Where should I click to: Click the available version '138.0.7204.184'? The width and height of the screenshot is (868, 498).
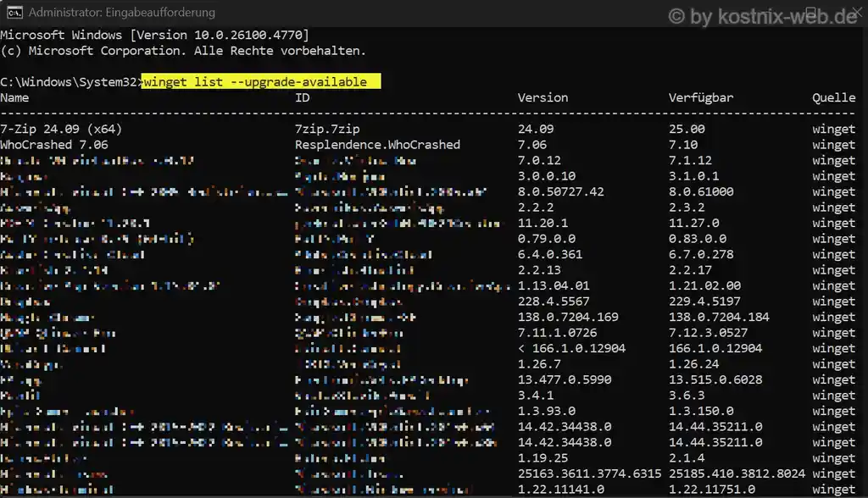click(719, 317)
